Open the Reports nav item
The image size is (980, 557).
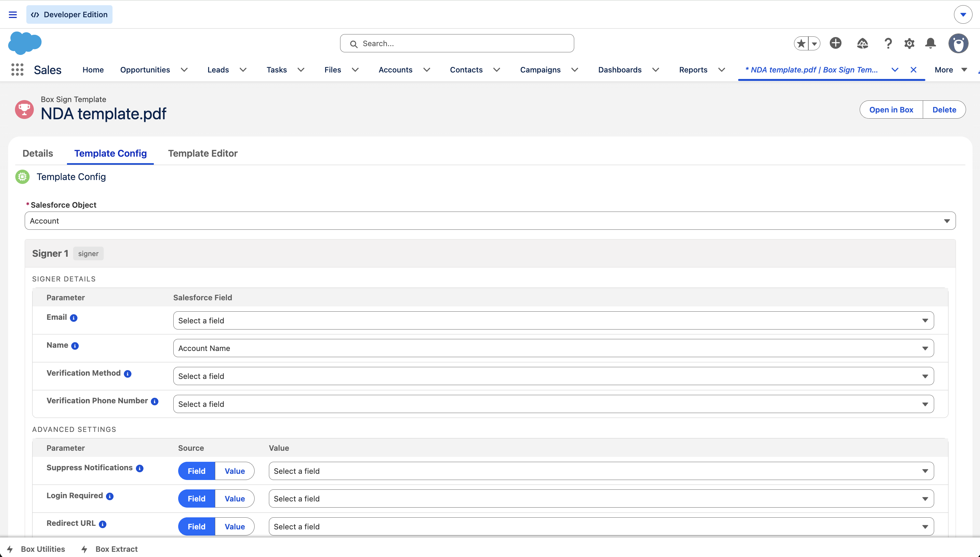[693, 70]
